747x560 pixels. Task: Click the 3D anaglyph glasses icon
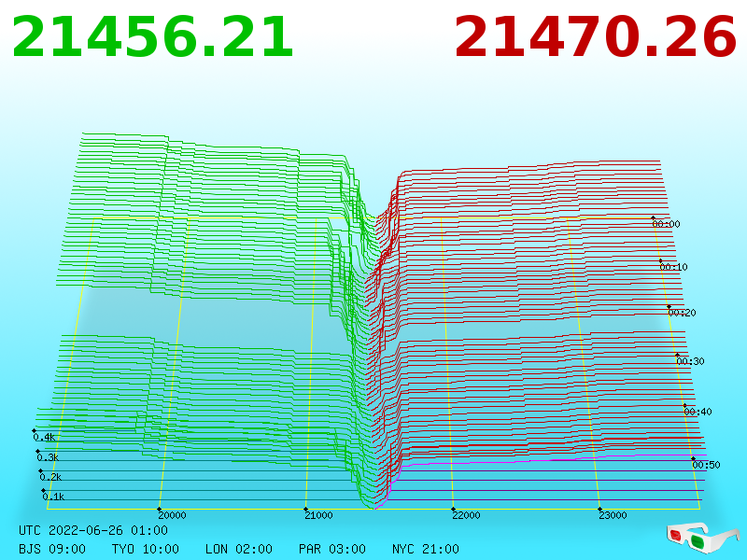click(702, 539)
